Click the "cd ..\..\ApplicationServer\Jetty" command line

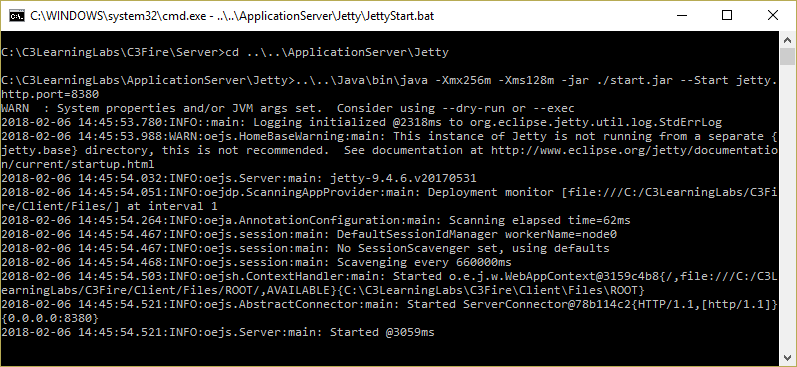(224, 52)
